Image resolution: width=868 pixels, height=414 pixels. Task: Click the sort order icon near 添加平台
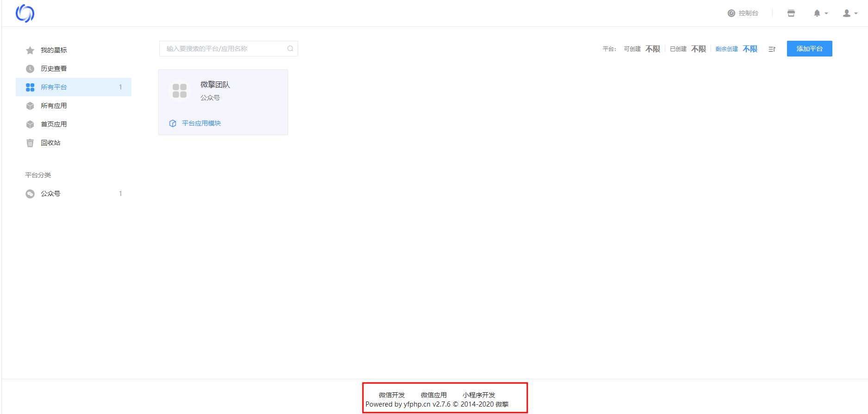click(x=772, y=49)
